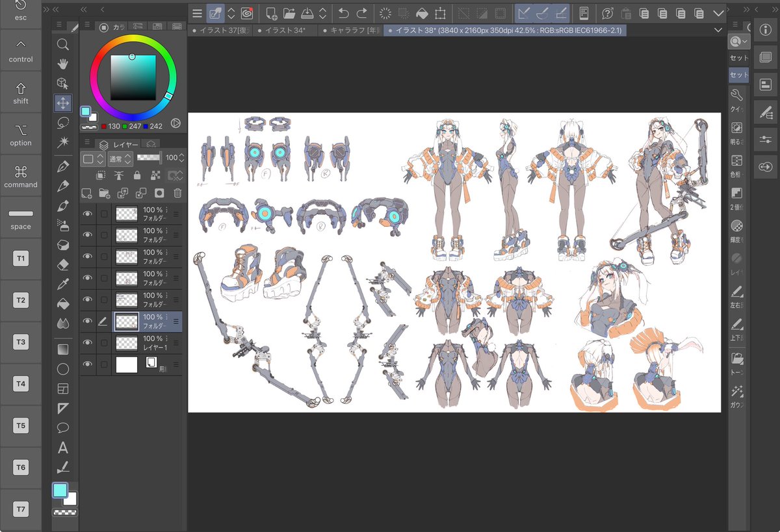
Task: Select the Auto select magic wand tool
Action: [x=63, y=142]
